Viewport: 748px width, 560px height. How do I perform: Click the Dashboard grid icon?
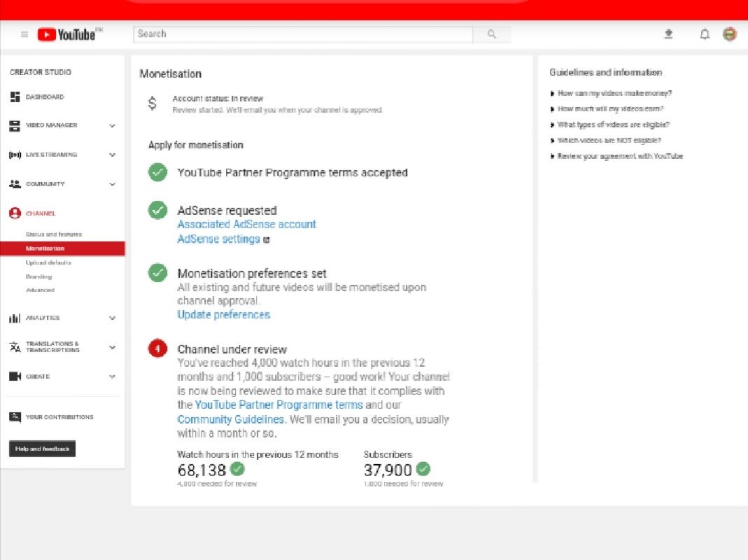pyautogui.click(x=15, y=97)
